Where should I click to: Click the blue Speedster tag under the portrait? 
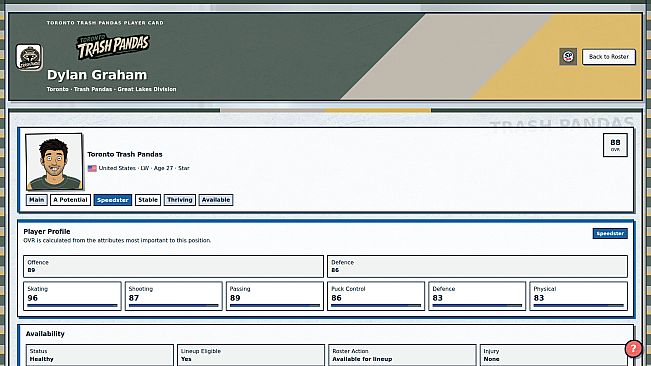[113, 200]
